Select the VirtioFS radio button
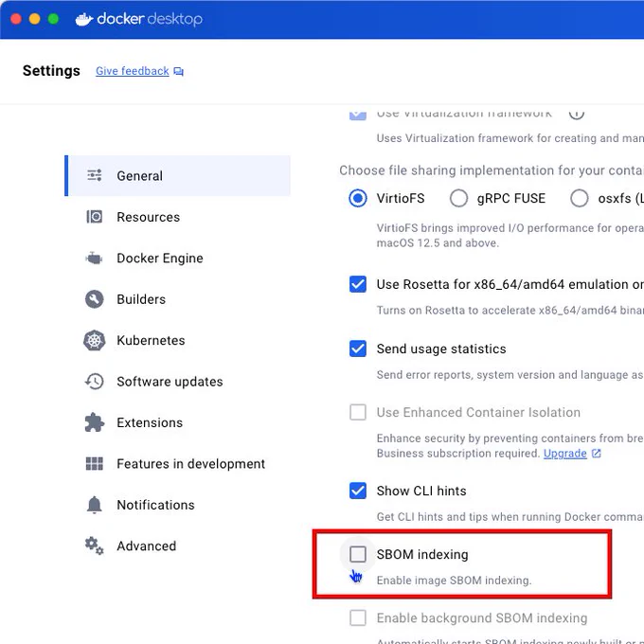 (358, 198)
